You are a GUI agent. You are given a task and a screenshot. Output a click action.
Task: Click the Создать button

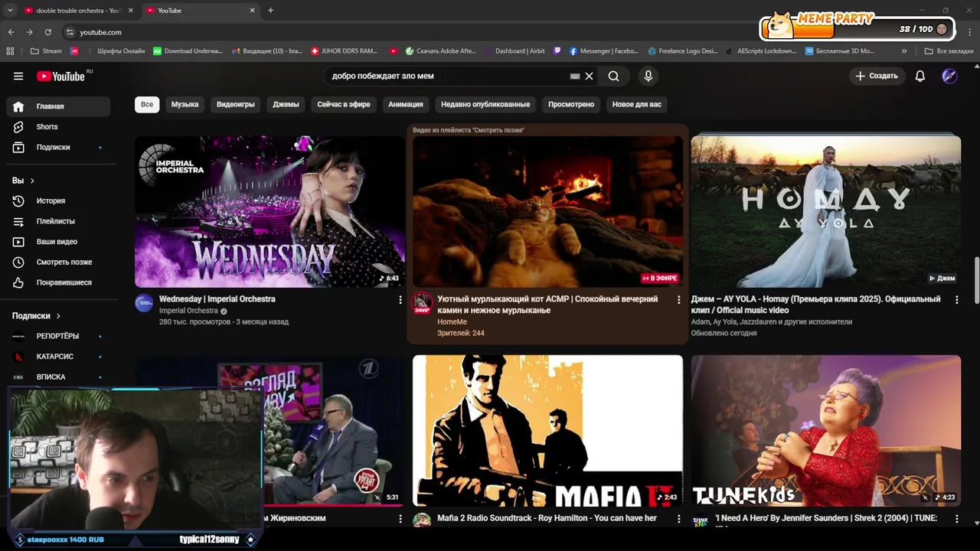[877, 76]
